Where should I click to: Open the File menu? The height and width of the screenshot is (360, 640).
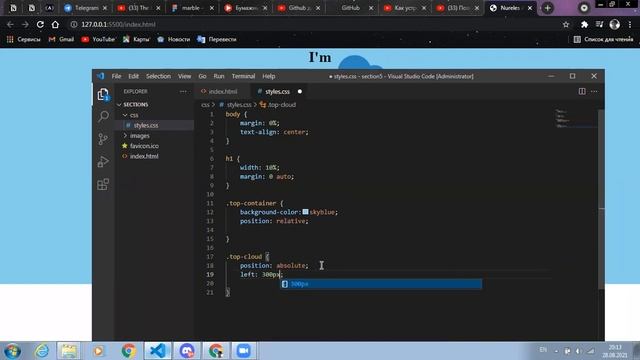coord(116,76)
